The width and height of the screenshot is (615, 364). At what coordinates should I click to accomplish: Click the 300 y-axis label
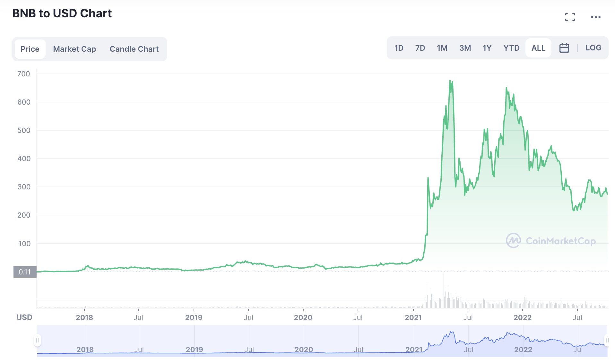tap(24, 187)
